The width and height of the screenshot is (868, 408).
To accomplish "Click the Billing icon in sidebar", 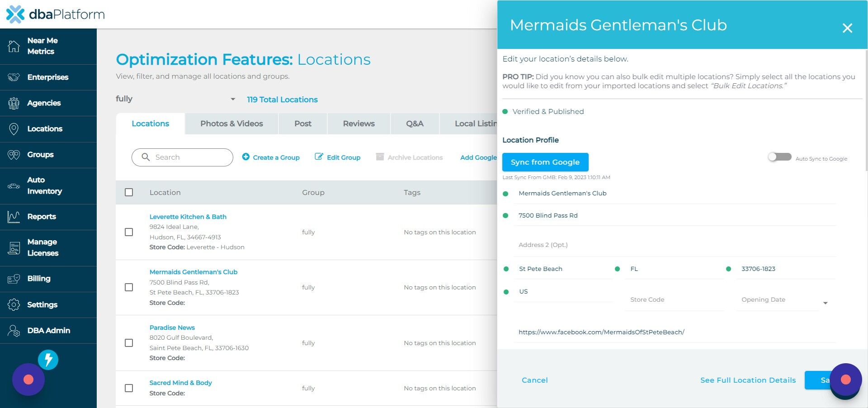I will tap(14, 279).
